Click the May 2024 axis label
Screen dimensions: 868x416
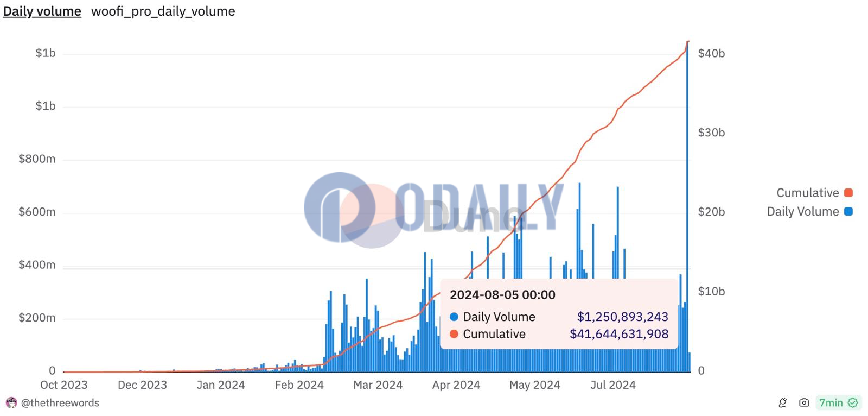(535, 385)
